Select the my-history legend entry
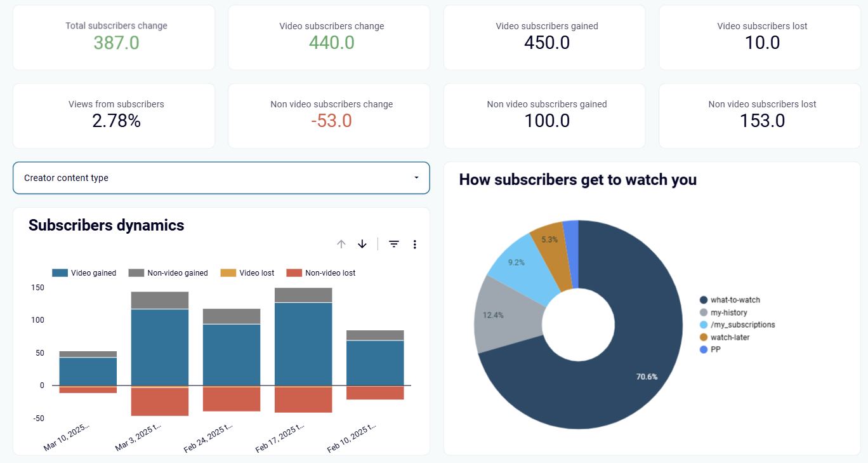 723,312
